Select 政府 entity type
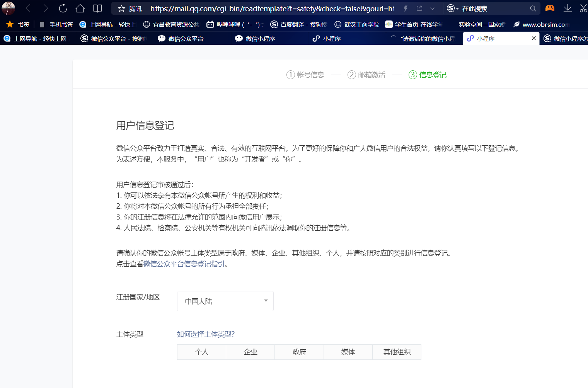This screenshot has height=388, width=588. click(x=299, y=352)
